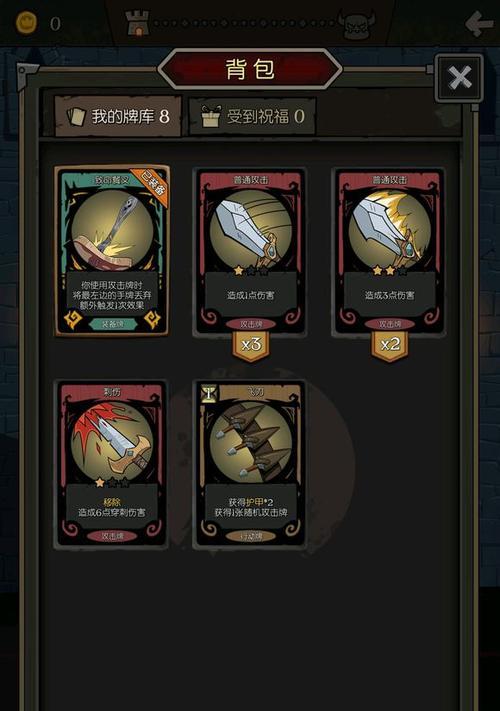The height and width of the screenshot is (711, 500).
Task: Tap the x2 card count badge
Action: point(390,346)
